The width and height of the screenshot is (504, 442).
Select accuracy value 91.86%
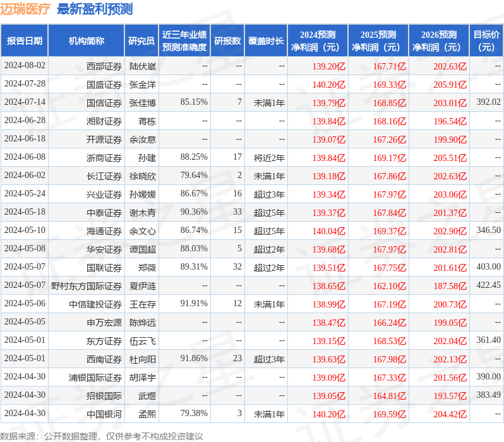point(194,359)
